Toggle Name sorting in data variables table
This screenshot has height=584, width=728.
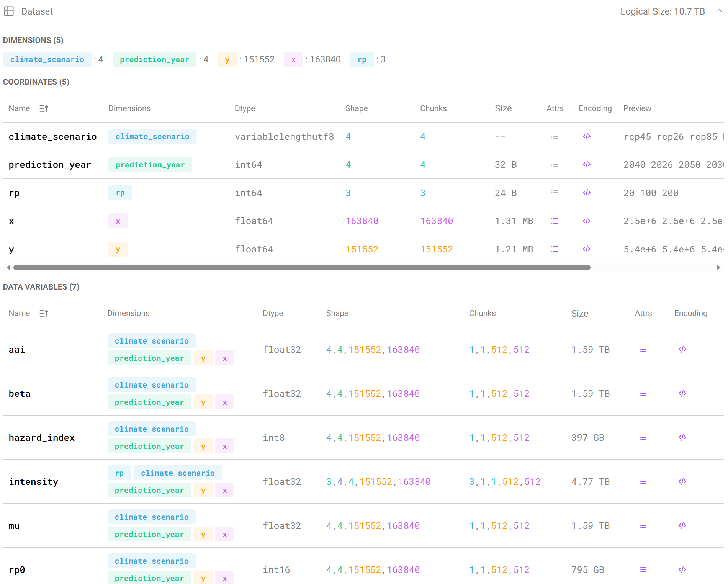44,313
